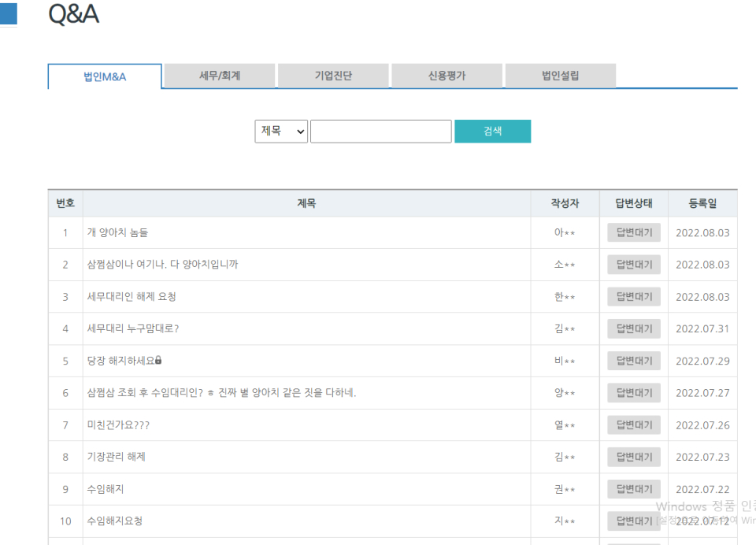Screen dimensions: 756x545
Task: Open the 제목 search type dropdown
Action: click(x=281, y=132)
